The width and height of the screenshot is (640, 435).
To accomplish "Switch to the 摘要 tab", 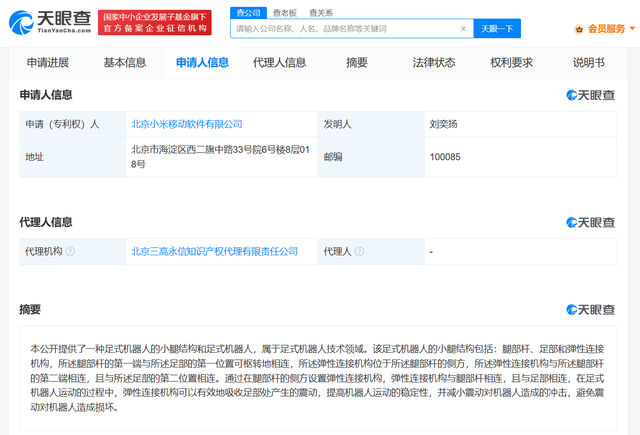I will [357, 63].
